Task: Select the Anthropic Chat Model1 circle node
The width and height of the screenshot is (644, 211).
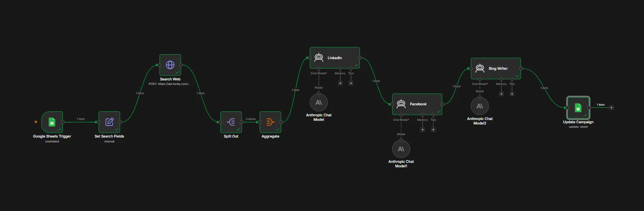Action: pyautogui.click(x=401, y=149)
